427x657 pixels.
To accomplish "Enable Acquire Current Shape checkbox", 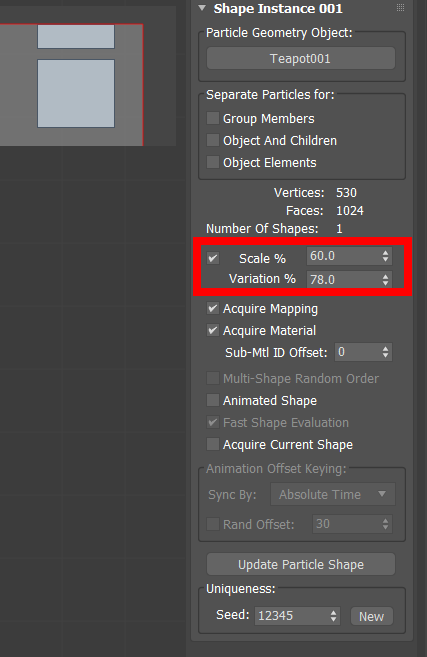I will point(213,444).
